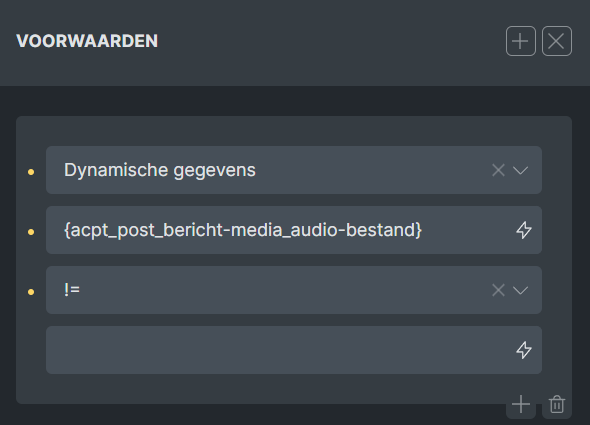Clear the != operator selection
The width and height of the screenshot is (590, 425).
click(x=498, y=290)
